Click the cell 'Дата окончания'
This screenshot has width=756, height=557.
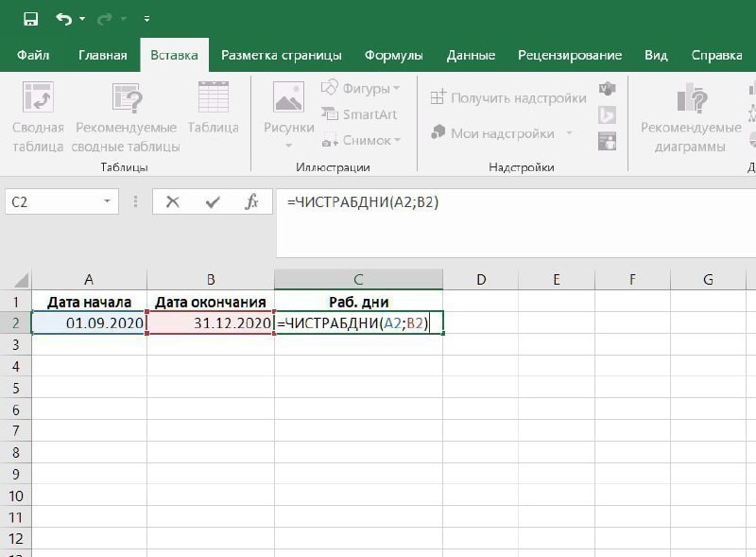point(211,303)
